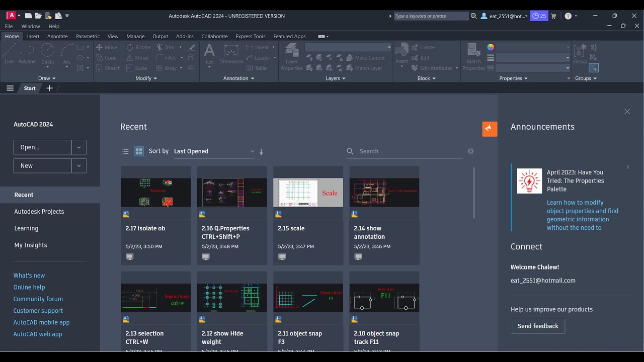Choose the Scale tool
This screenshot has width=644, height=362.
(x=137, y=68)
